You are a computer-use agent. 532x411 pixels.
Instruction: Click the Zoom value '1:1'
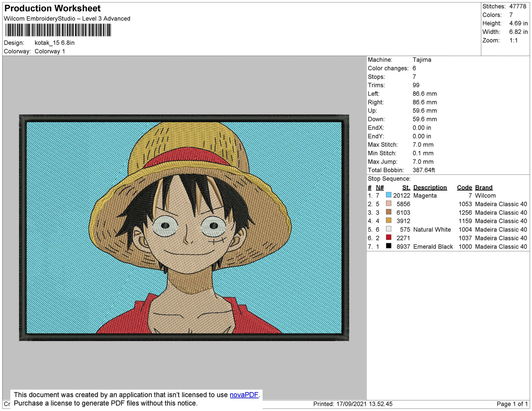tap(514, 40)
